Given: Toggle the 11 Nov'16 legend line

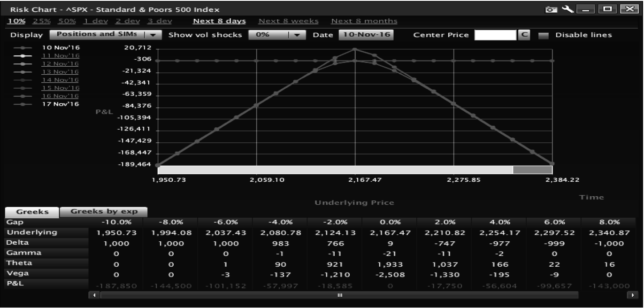Looking at the screenshot, I should pos(61,56).
